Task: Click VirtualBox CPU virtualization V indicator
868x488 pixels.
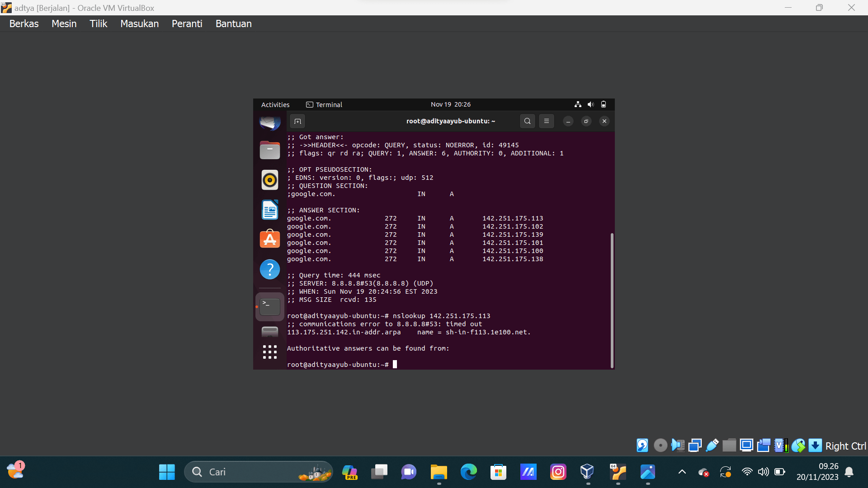Action: click(x=781, y=446)
